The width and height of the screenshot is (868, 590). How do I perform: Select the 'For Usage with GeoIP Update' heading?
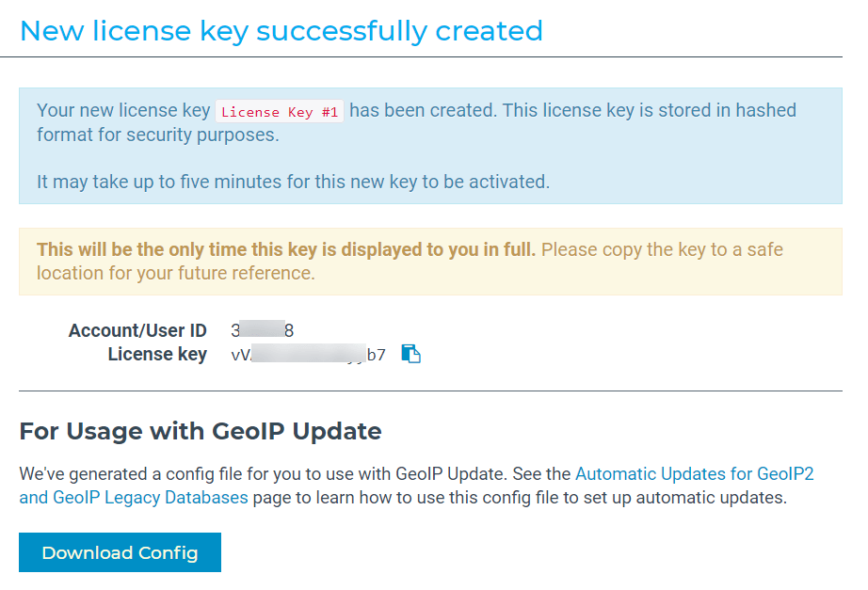pos(201,432)
